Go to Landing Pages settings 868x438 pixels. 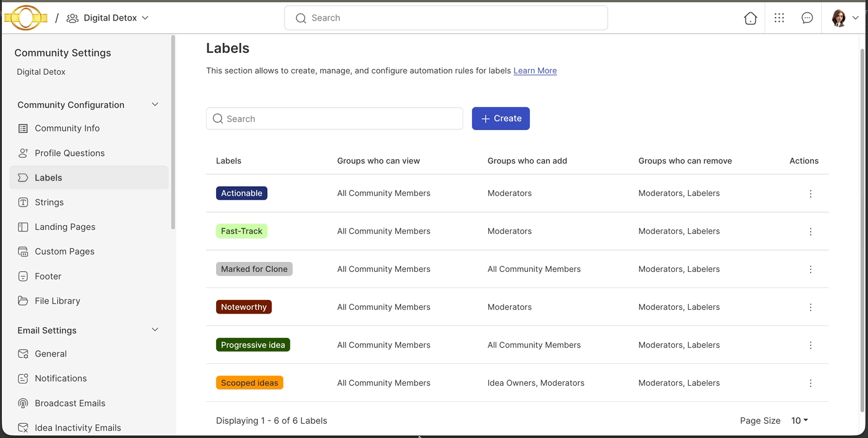click(x=64, y=226)
